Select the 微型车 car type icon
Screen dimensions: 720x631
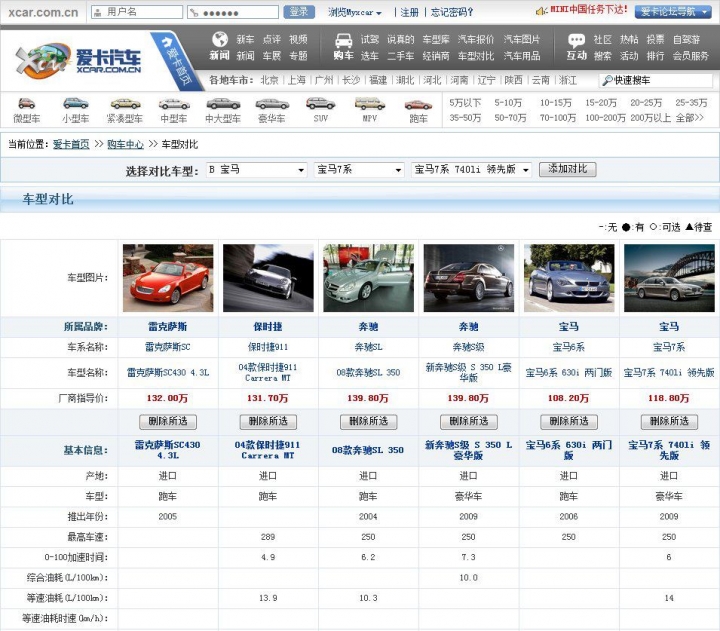click(x=26, y=104)
